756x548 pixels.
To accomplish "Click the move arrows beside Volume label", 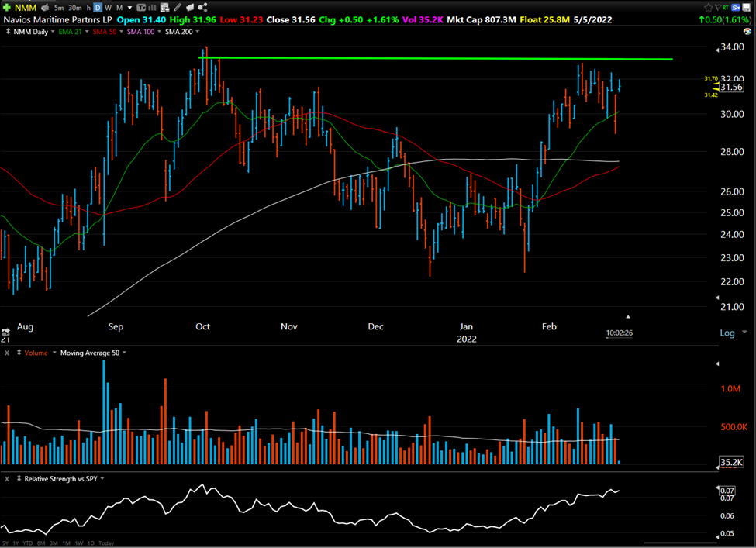I will point(19,353).
